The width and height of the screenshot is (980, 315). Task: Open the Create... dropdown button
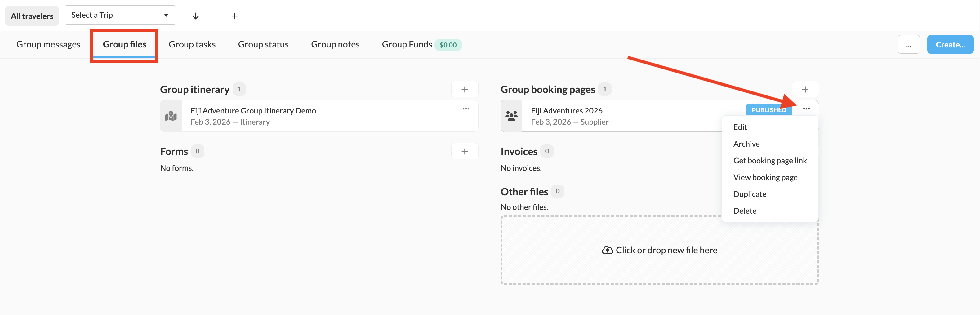[x=950, y=45]
